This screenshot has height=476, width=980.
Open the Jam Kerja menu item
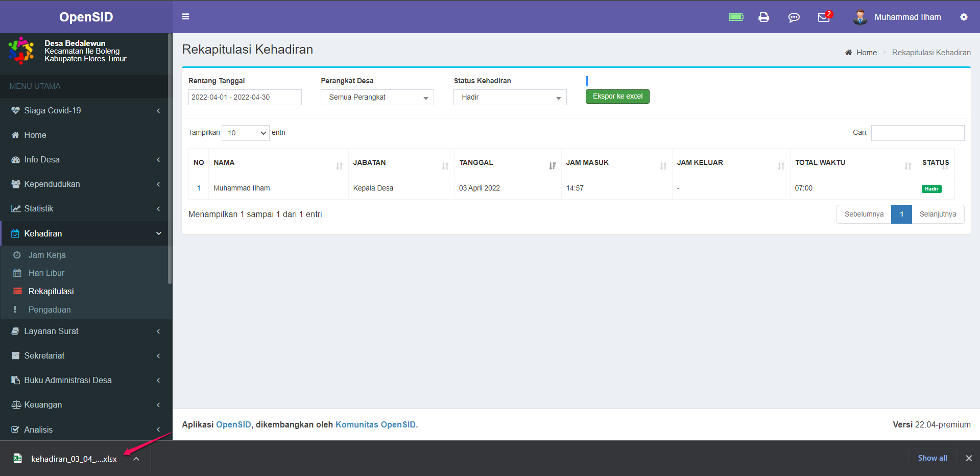47,255
